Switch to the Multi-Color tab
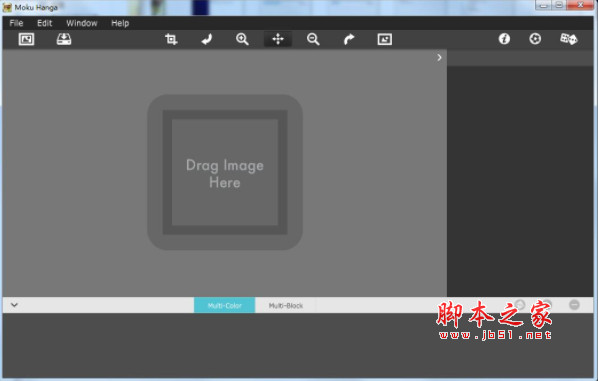The image size is (598, 381). (x=224, y=305)
